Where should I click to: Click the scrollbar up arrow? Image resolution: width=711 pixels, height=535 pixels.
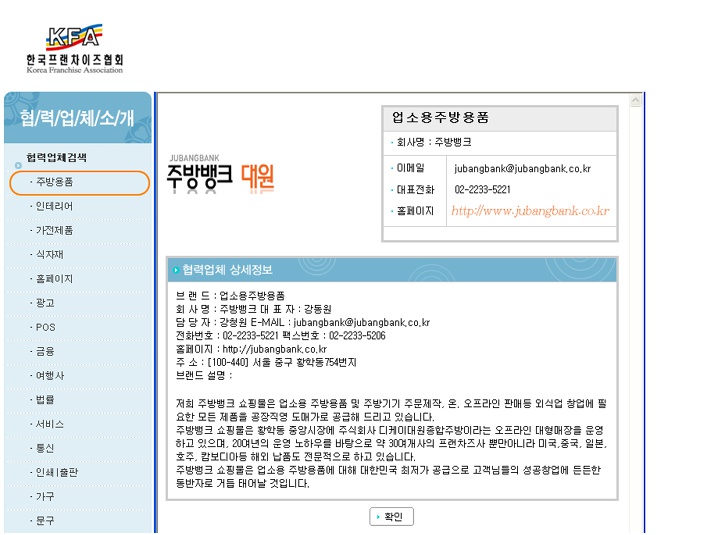[635, 101]
